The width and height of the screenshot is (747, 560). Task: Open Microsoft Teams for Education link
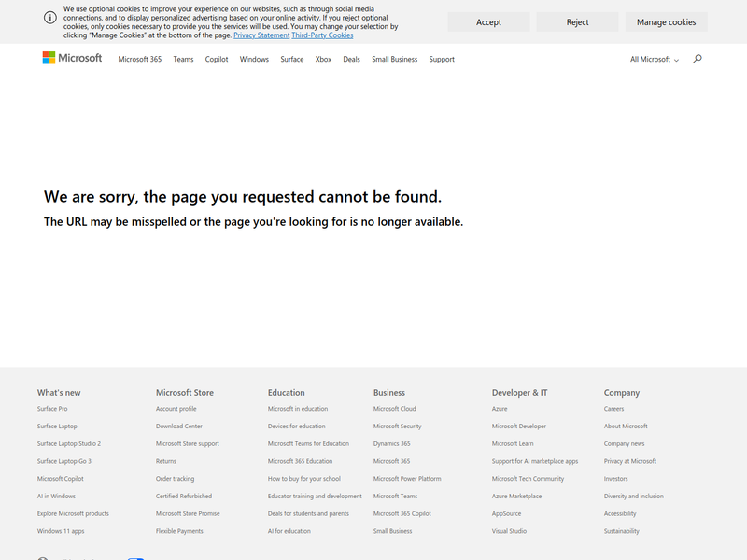tap(308, 443)
